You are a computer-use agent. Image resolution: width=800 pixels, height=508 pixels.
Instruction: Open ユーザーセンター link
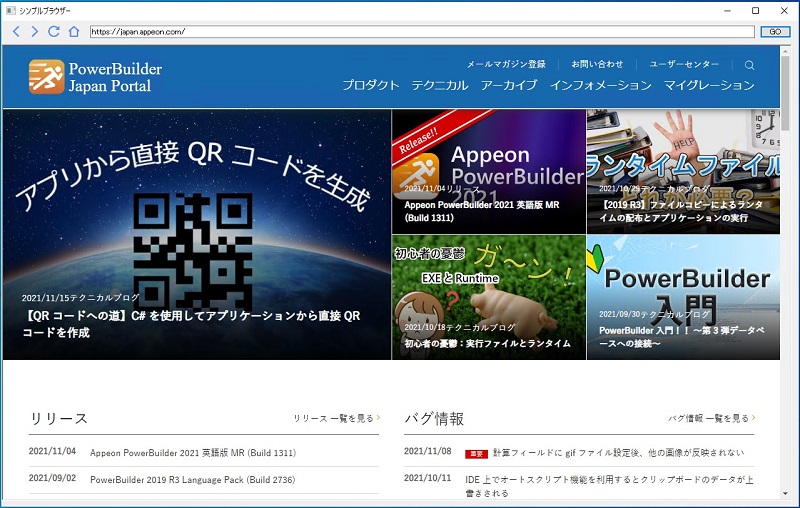click(x=684, y=64)
